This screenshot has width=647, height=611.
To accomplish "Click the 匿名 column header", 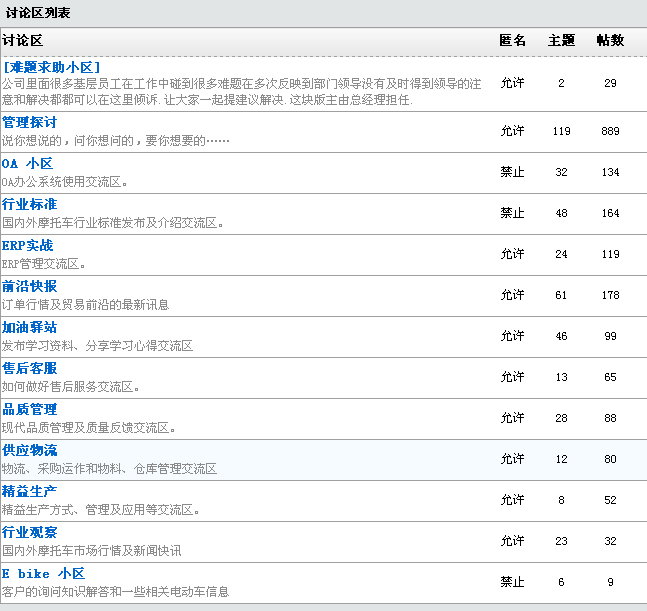I will 512,41.
